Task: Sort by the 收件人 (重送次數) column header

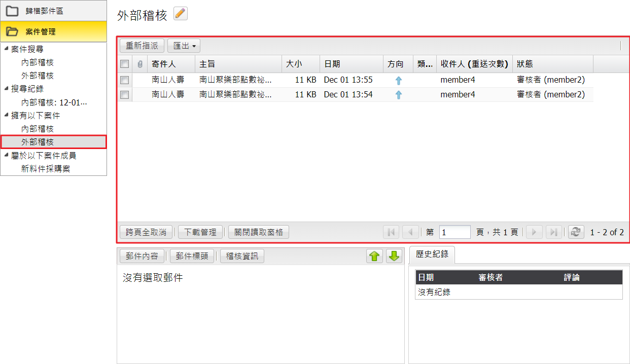Action: [x=474, y=64]
